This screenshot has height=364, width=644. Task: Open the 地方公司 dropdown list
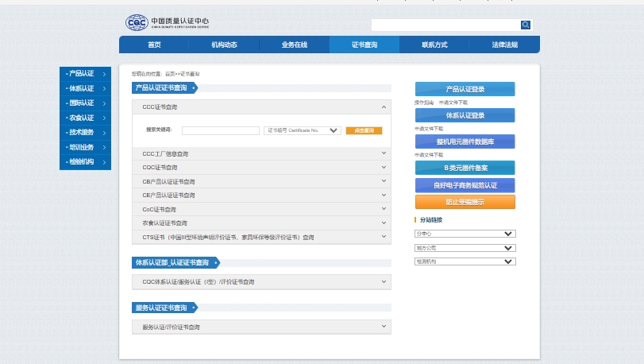465,248
